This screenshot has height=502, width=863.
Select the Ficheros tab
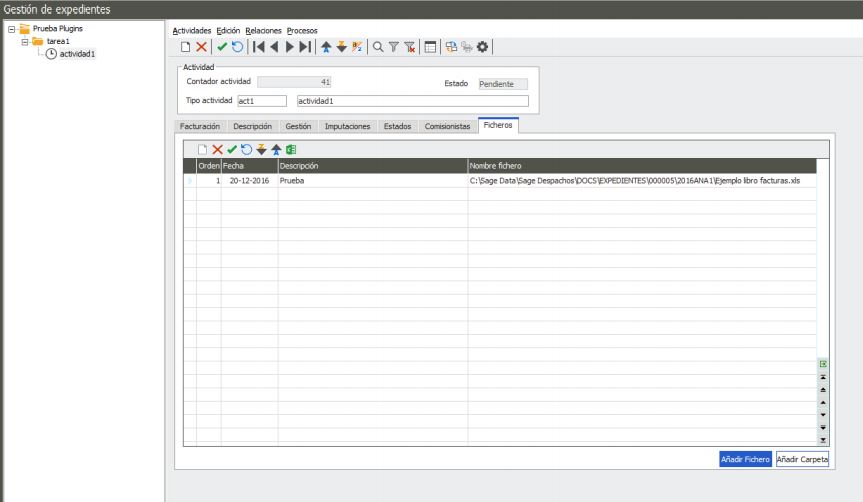pyautogui.click(x=498, y=126)
